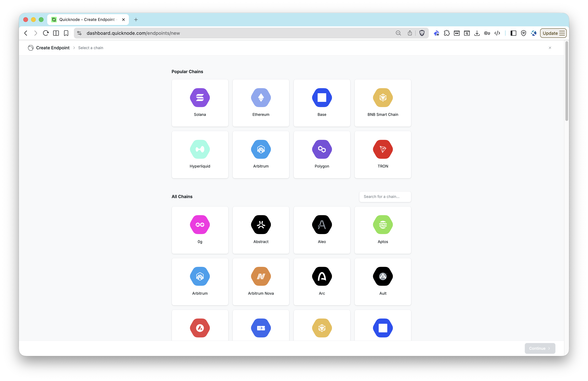Select the Arbitrum Nova chain card

261,282
